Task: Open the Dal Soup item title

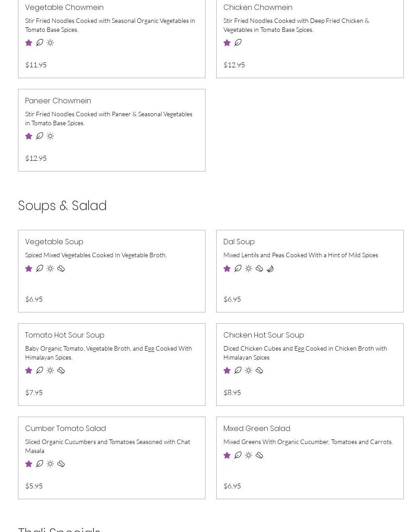Action: point(239,242)
